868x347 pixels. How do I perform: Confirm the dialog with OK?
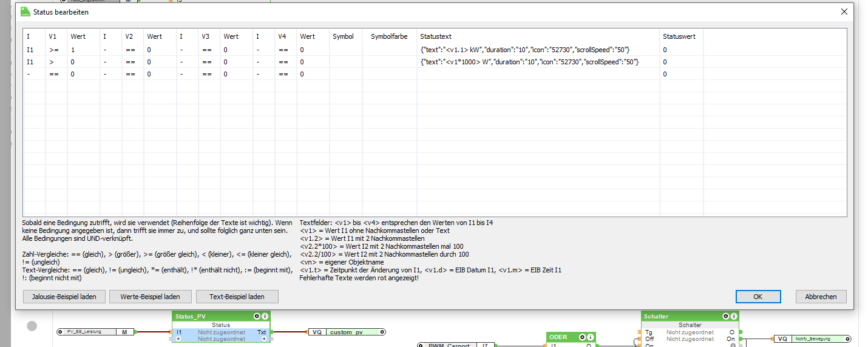[x=758, y=297]
